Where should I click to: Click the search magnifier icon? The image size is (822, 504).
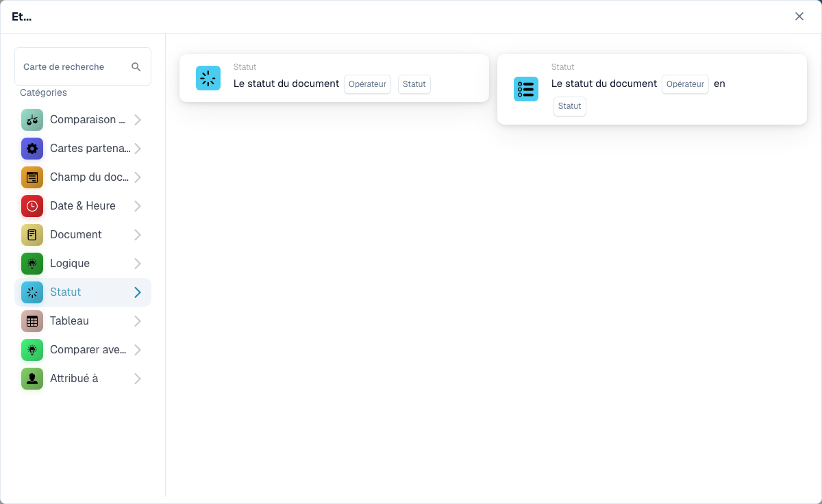(136, 66)
